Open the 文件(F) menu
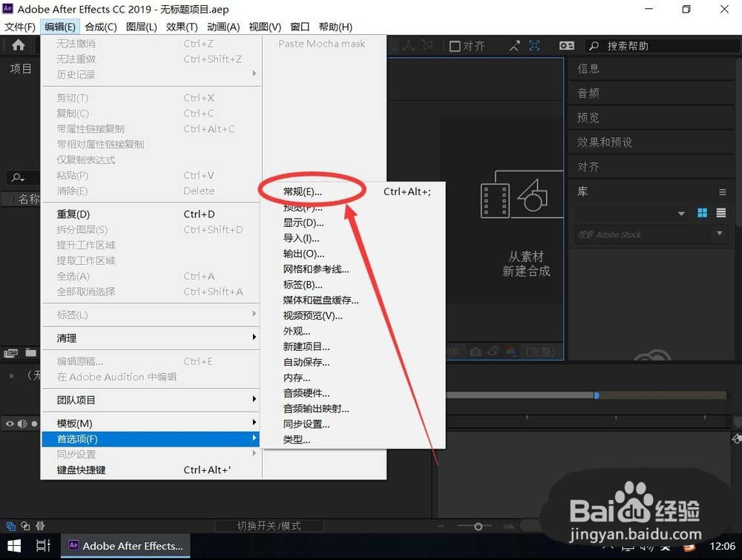Image resolution: width=742 pixels, height=560 pixels. (20, 27)
